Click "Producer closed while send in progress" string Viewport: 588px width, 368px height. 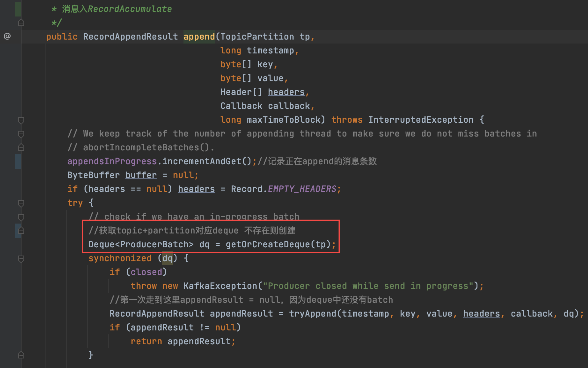pyautogui.click(x=368, y=286)
